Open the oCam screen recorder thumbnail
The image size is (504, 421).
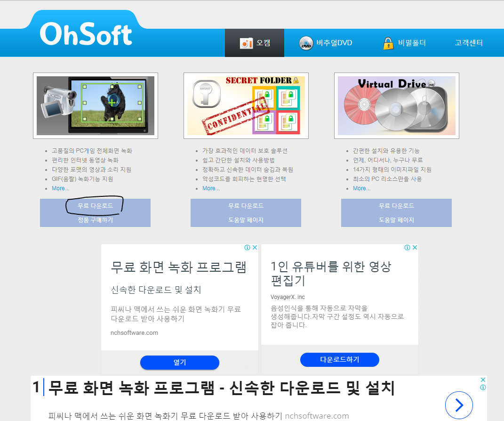click(96, 106)
